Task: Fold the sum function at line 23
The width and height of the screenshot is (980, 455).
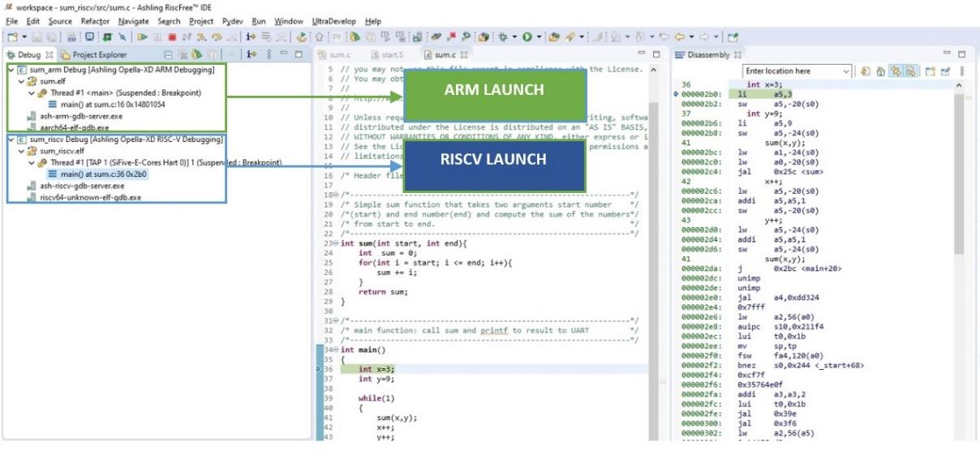Action: tap(336, 243)
